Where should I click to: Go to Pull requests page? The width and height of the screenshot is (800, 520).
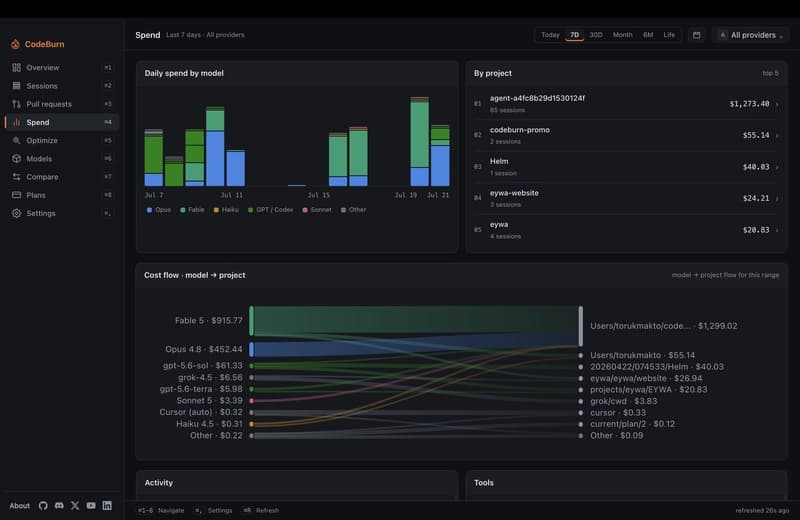[61, 104]
